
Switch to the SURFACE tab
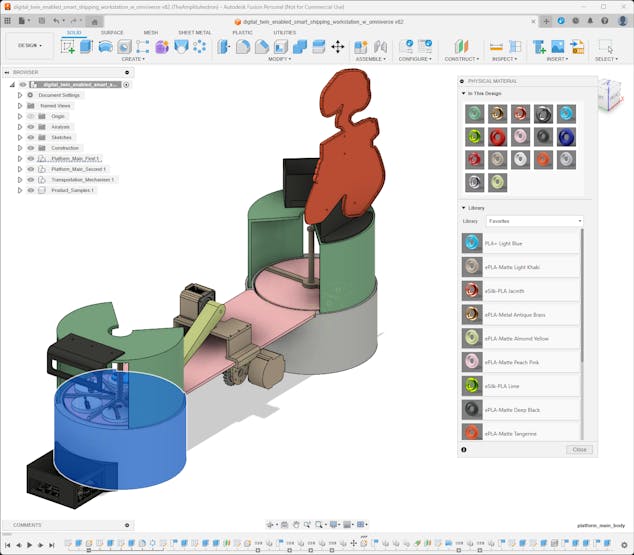112,32
